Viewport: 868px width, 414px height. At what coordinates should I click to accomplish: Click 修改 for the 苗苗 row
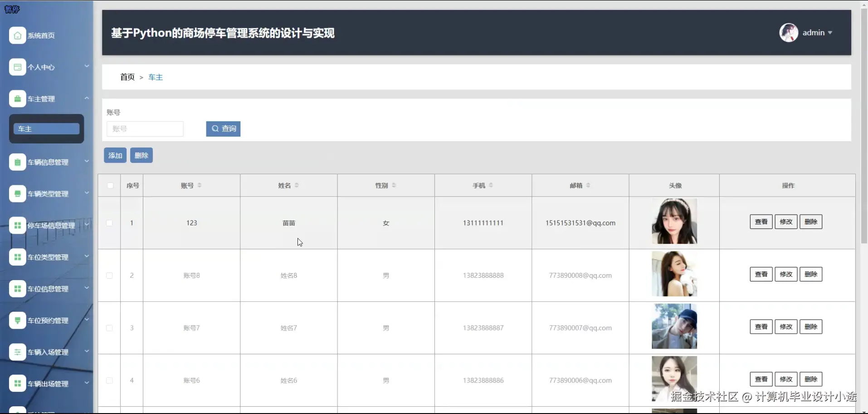click(x=786, y=222)
